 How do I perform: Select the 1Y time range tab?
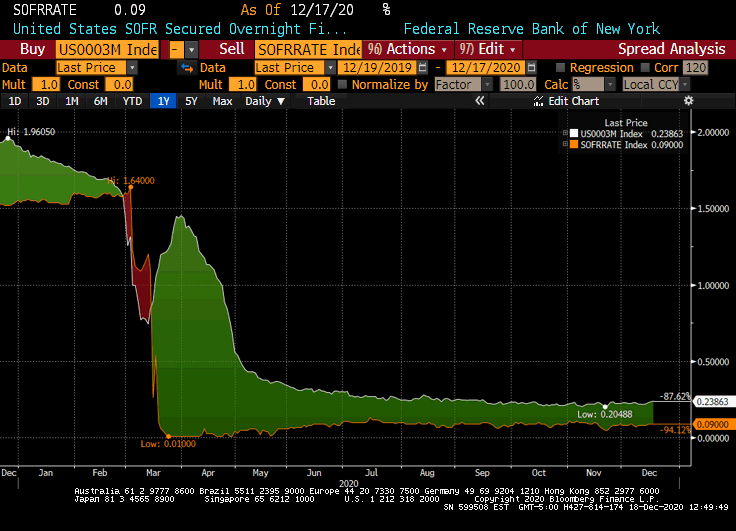[x=163, y=101]
